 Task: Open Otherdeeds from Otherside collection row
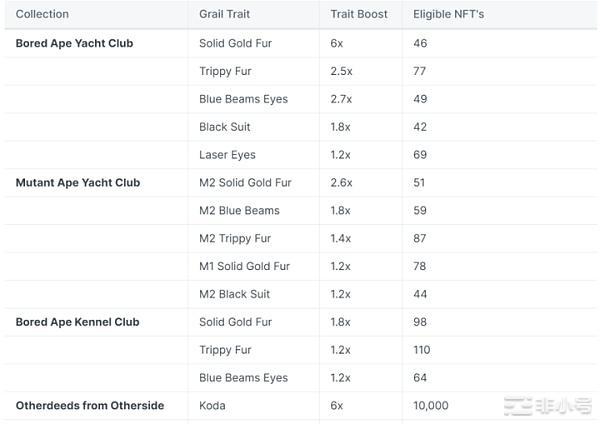pos(90,406)
